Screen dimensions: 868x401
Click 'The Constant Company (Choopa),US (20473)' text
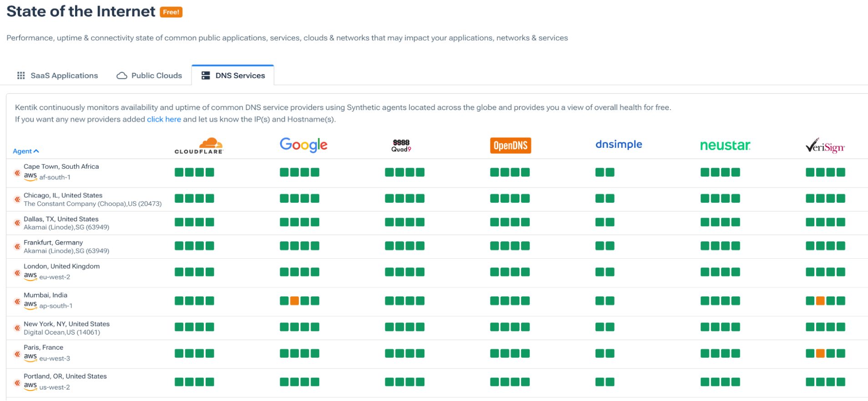point(93,204)
